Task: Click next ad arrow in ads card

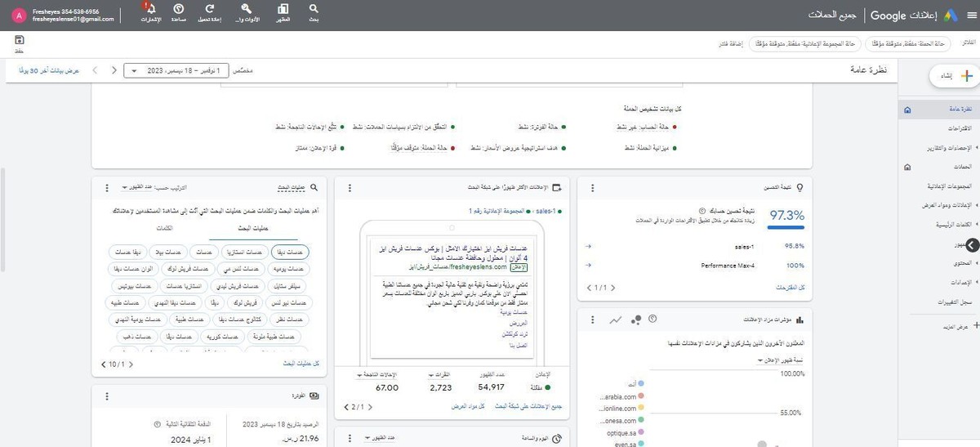Action: (x=346, y=406)
